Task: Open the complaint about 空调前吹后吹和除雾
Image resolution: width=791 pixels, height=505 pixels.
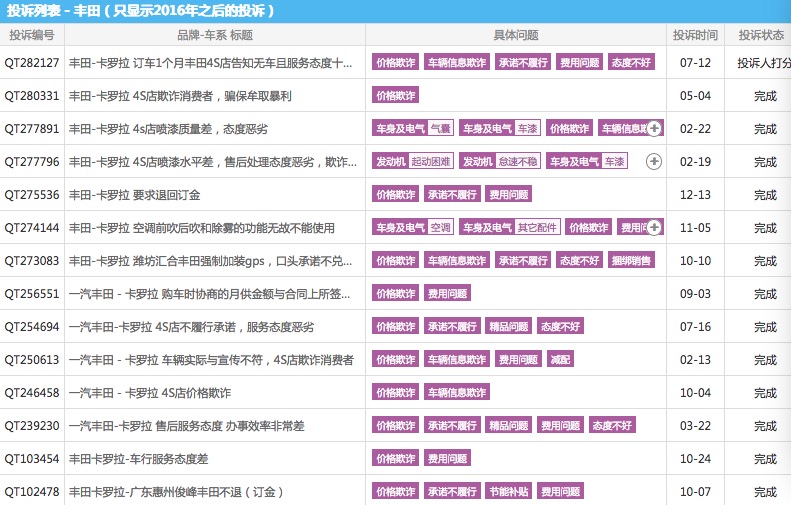Action: point(202,228)
